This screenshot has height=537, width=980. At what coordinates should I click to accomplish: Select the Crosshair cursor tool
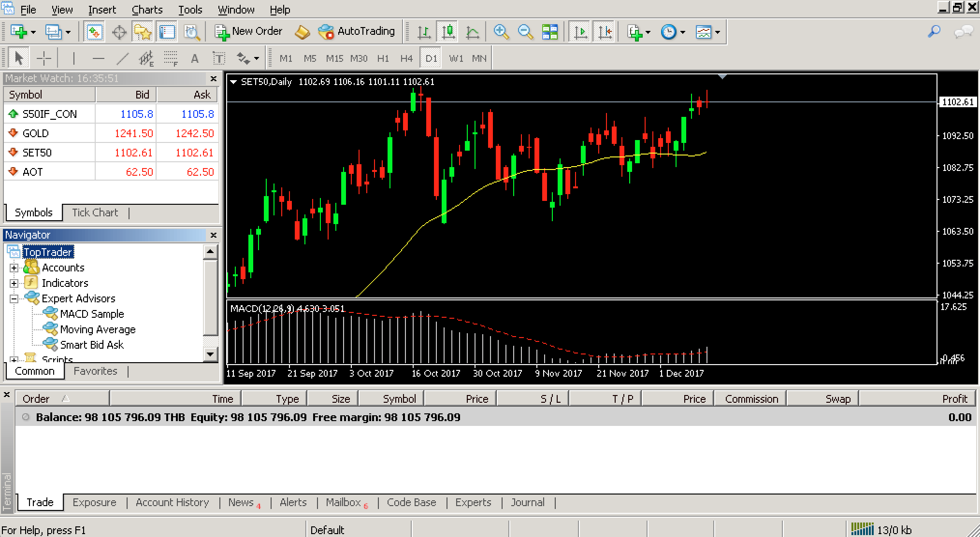click(x=44, y=59)
